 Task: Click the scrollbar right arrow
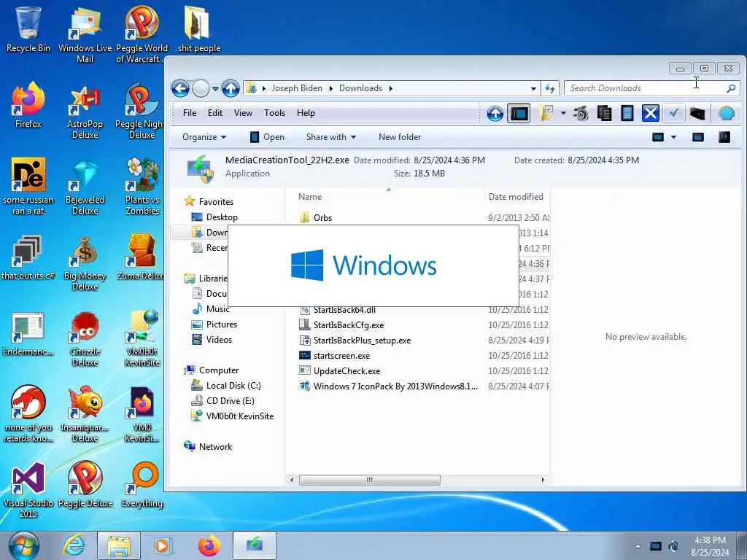(543, 480)
